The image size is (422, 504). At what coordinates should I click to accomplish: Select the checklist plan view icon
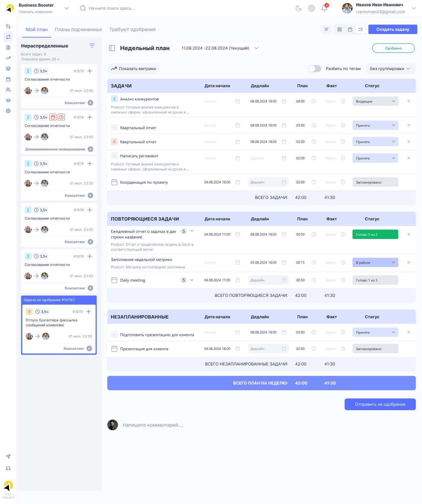point(361,29)
